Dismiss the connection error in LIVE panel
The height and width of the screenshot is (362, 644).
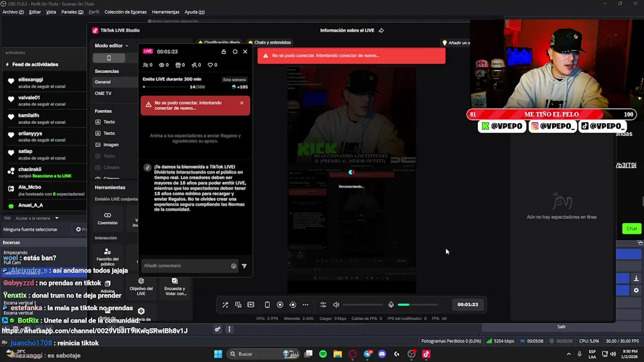click(x=242, y=103)
